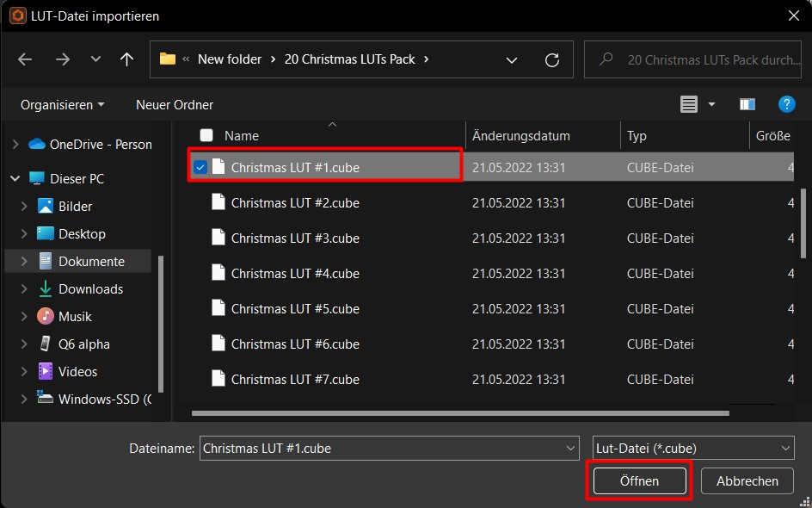This screenshot has height=508, width=812.
Task: Open Bilder in the sidebar
Action: (65, 207)
